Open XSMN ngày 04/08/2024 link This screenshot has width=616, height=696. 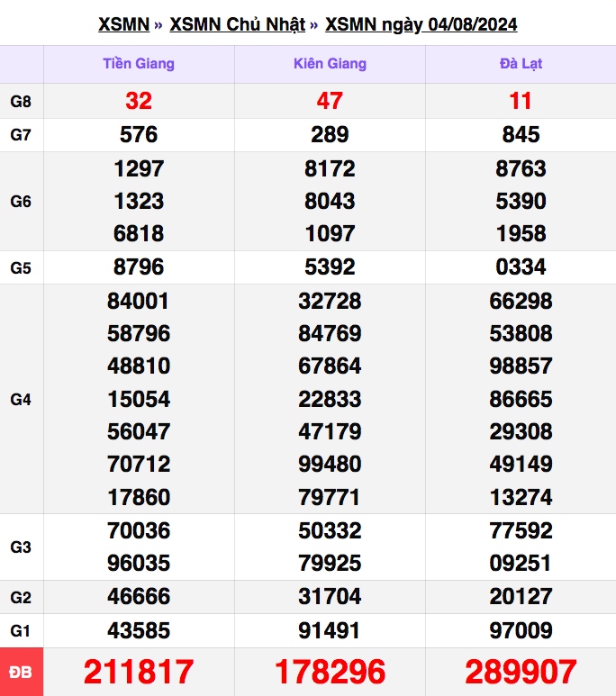click(x=421, y=24)
